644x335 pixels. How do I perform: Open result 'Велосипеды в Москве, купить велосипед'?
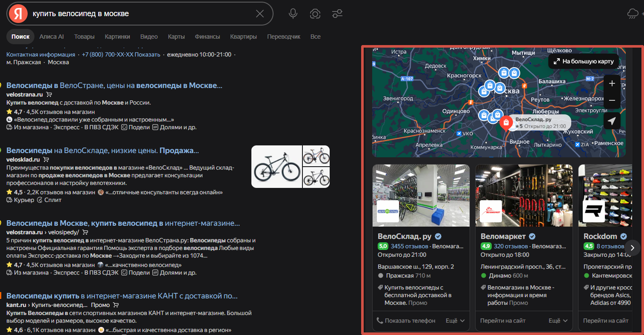pos(123,223)
